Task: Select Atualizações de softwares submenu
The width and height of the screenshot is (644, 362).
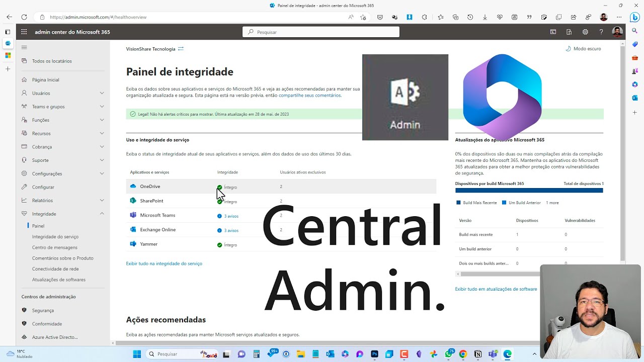Action: pos(59,280)
